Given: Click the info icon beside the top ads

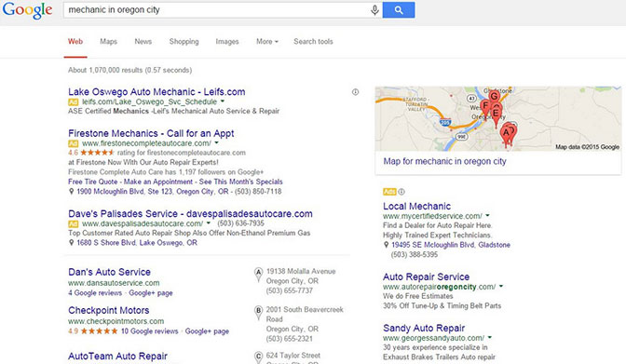Looking at the screenshot, I should point(355,92).
